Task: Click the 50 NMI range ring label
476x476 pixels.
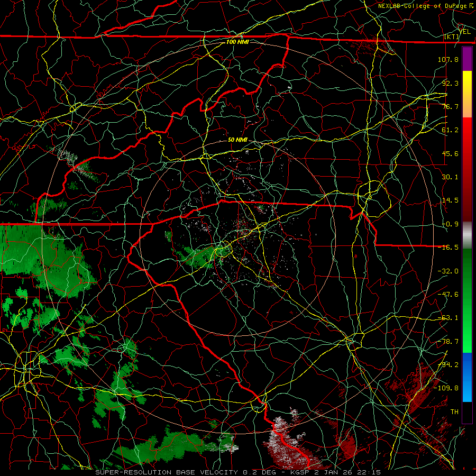Action: (237, 140)
